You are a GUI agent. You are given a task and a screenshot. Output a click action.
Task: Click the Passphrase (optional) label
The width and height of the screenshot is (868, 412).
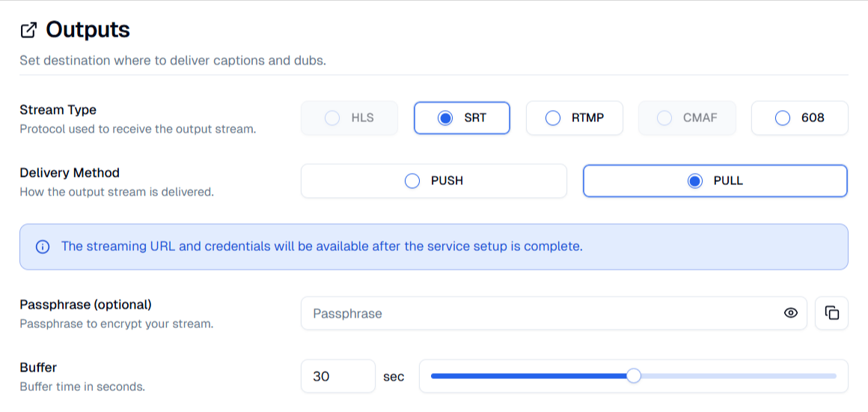click(x=85, y=304)
